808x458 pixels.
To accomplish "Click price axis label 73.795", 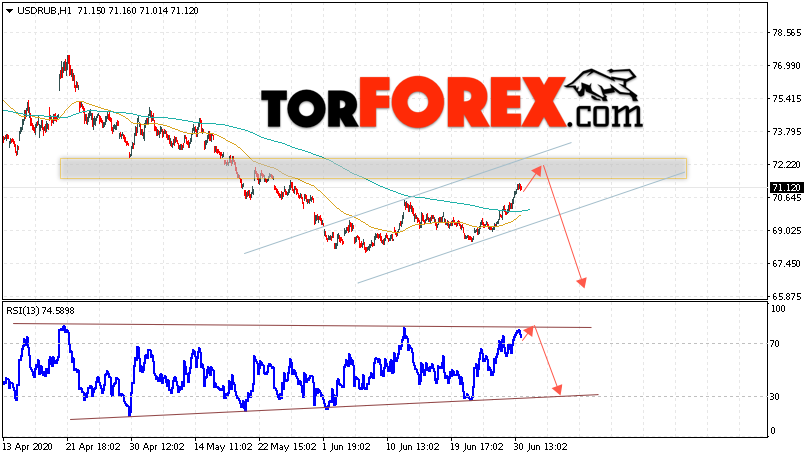I will coord(786,131).
